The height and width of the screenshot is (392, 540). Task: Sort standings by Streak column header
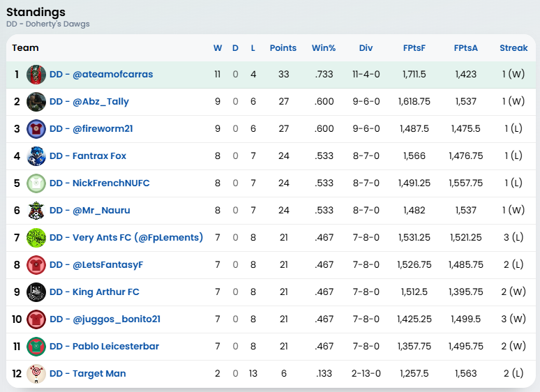(x=513, y=48)
